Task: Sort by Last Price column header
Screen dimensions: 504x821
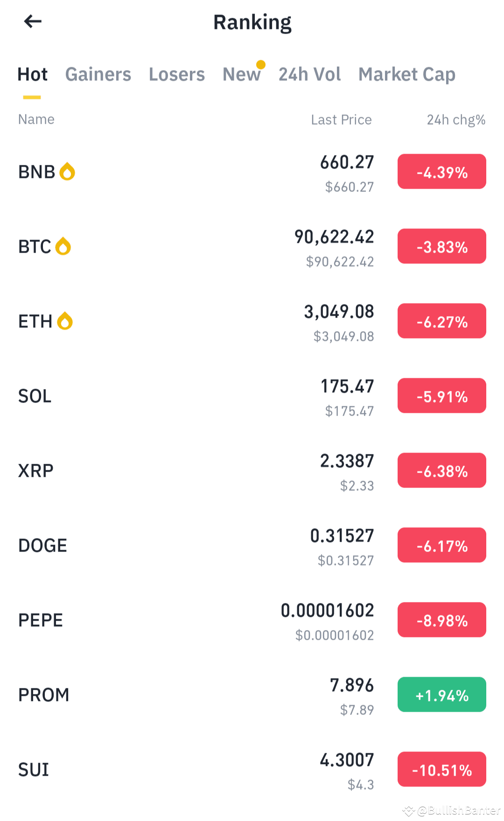Action: pyautogui.click(x=341, y=120)
